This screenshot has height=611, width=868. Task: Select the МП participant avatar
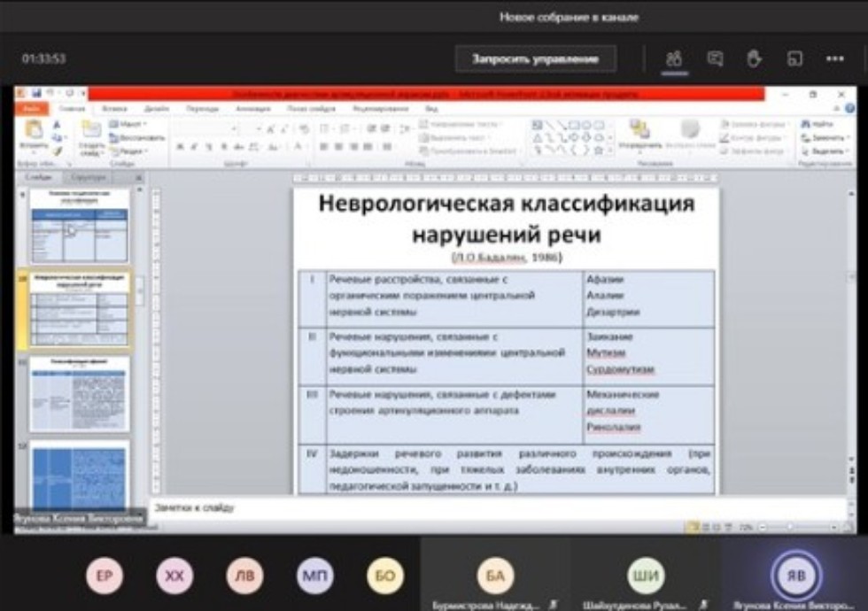pyautogui.click(x=314, y=576)
